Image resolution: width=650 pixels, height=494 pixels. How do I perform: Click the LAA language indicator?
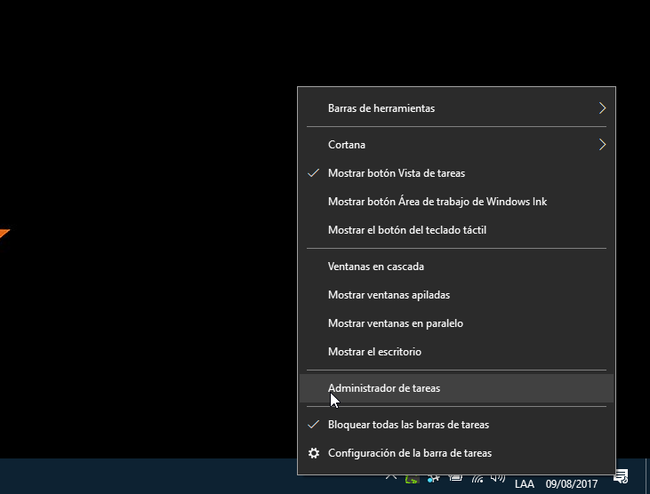point(524,484)
